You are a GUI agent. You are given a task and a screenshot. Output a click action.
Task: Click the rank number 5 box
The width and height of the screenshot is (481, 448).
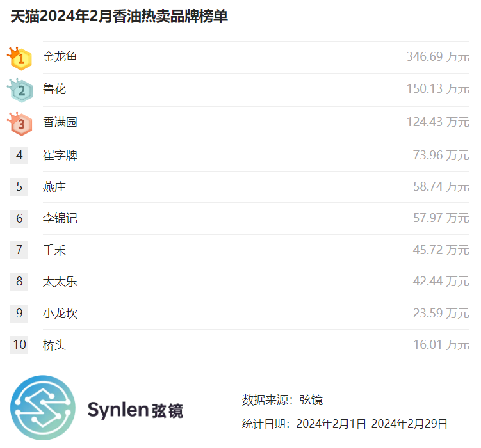click(19, 187)
